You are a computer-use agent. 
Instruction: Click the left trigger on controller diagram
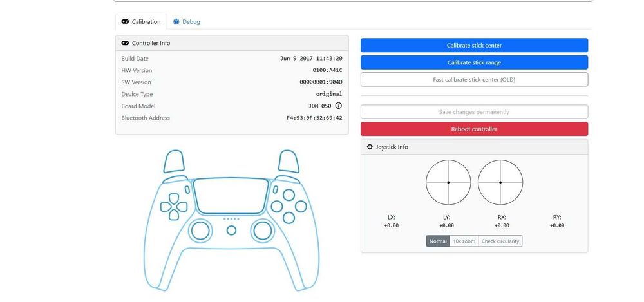[174, 161]
